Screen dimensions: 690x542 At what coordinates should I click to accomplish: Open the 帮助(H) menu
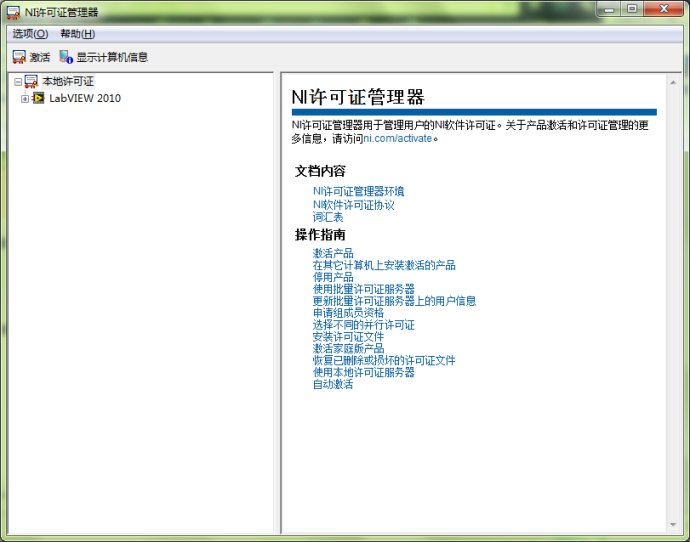coord(78,34)
